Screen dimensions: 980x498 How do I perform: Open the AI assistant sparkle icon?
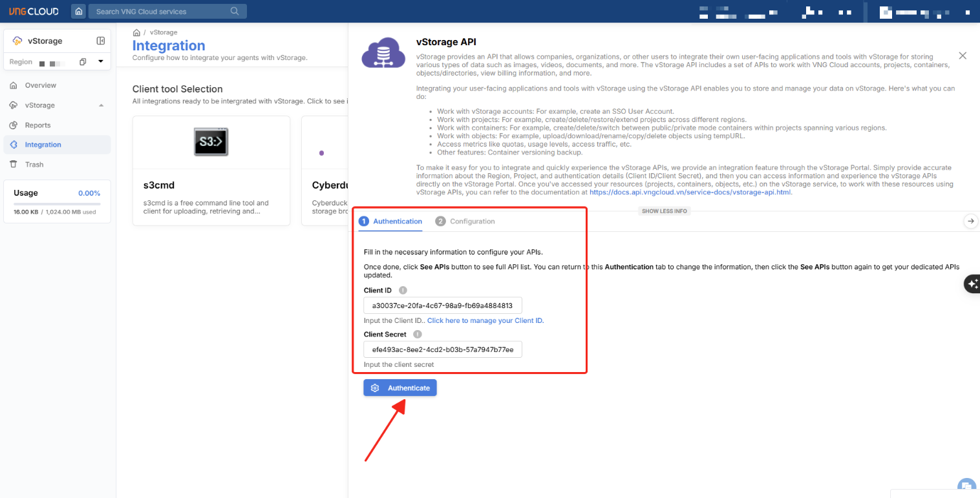pos(972,284)
